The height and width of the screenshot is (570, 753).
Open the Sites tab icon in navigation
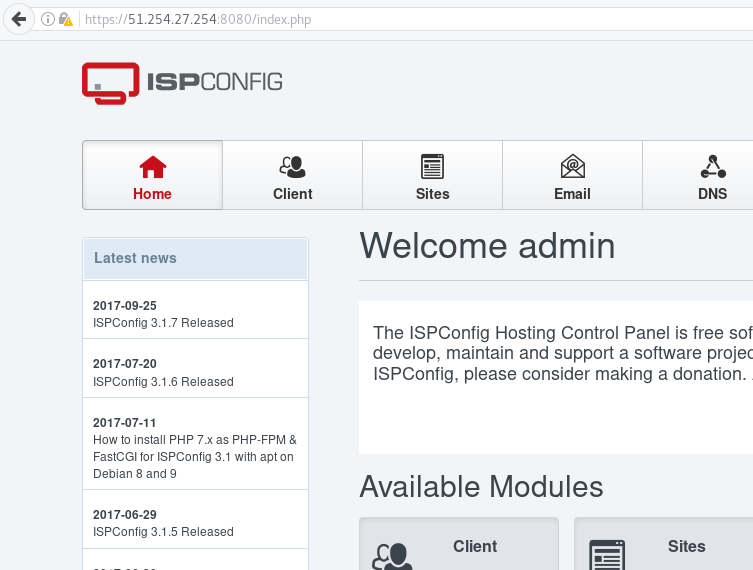click(432, 167)
